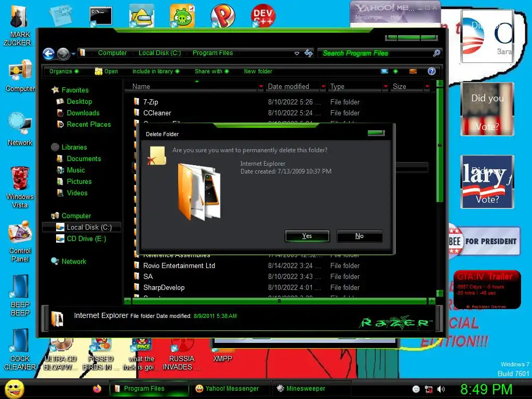This screenshot has width=532, height=399.
Task: Refresh the folder using refresh icon
Action: tap(309, 53)
